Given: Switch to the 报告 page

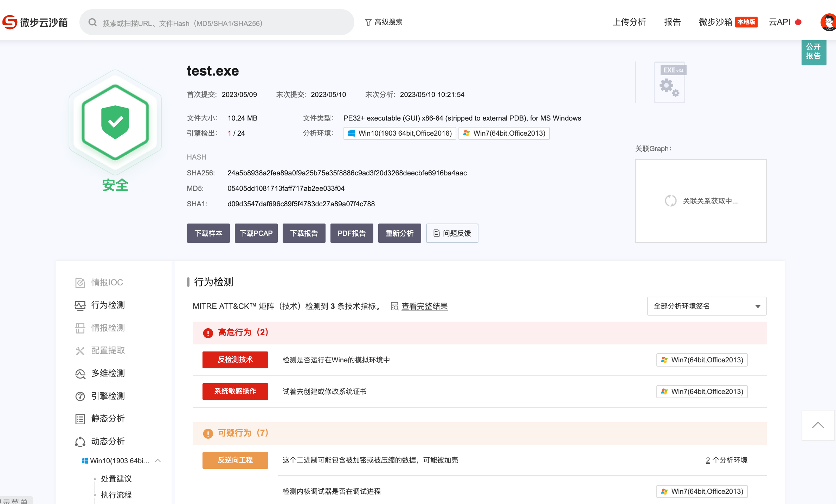Looking at the screenshot, I should point(672,22).
